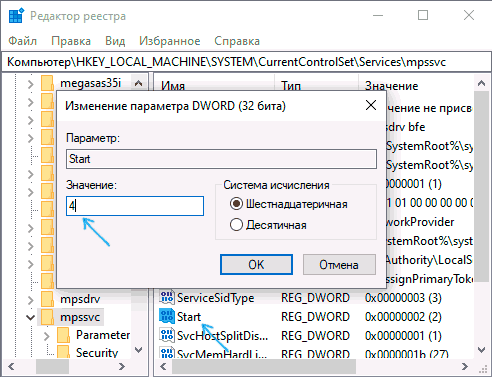
Task: Click tree pane scroll down arrow
Action: (139, 350)
